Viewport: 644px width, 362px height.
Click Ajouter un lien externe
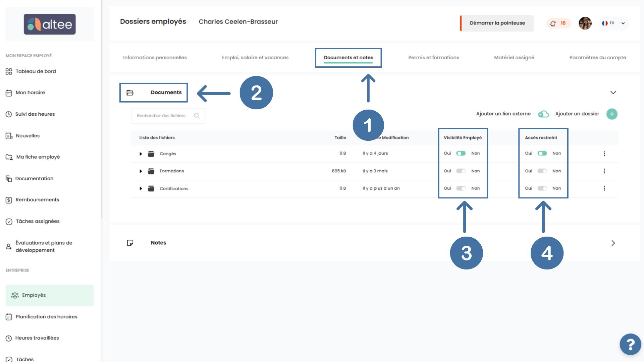503,114
